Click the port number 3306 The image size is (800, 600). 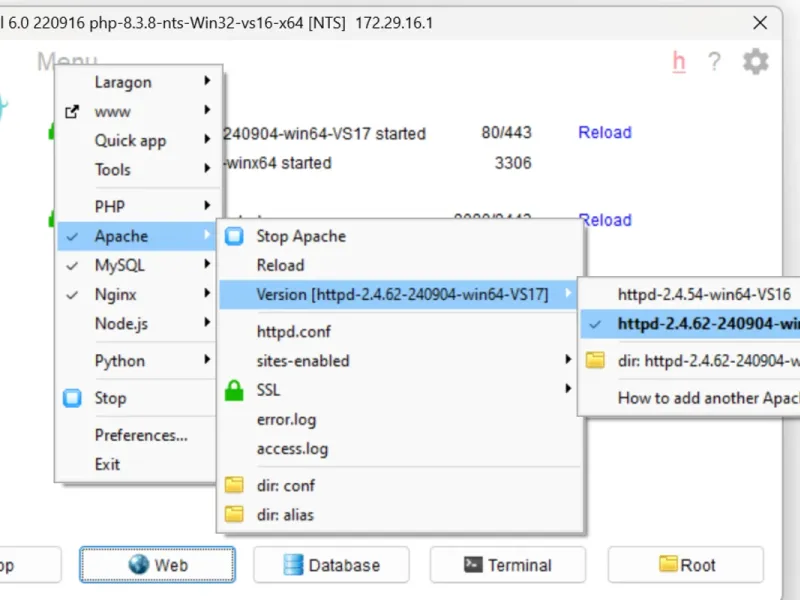click(513, 163)
